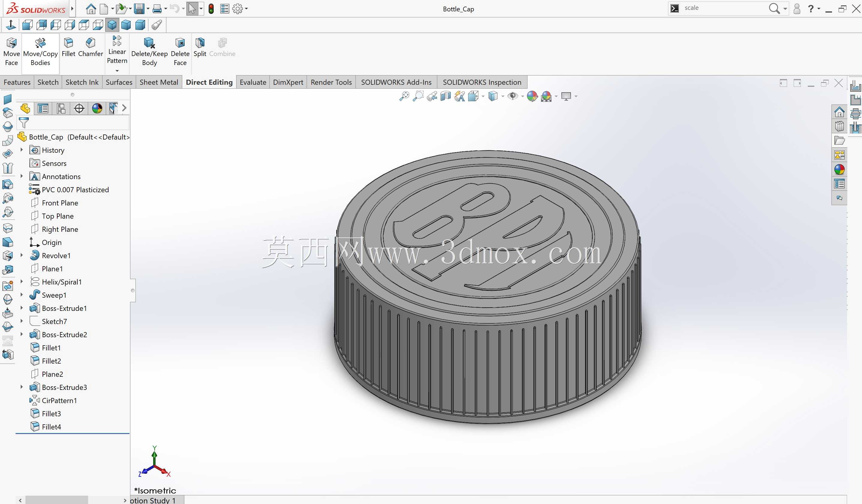Viewport: 862px width, 504px height.
Task: Print the document via Print icon
Action: 157,9
